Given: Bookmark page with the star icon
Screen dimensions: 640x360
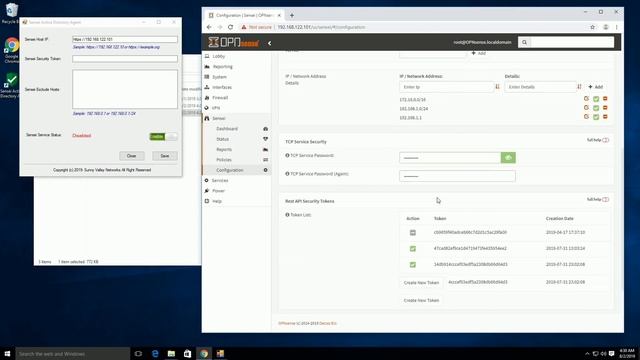Looking at the screenshot, I should point(592,27).
